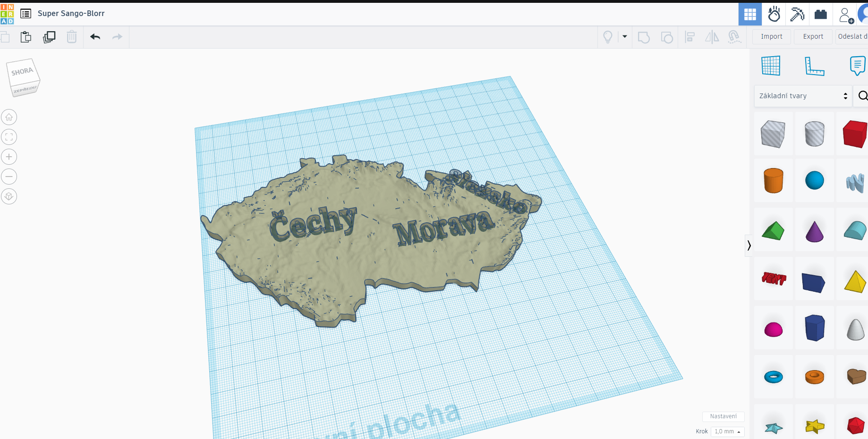Select the red box shape
868x439 pixels.
tap(855, 134)
